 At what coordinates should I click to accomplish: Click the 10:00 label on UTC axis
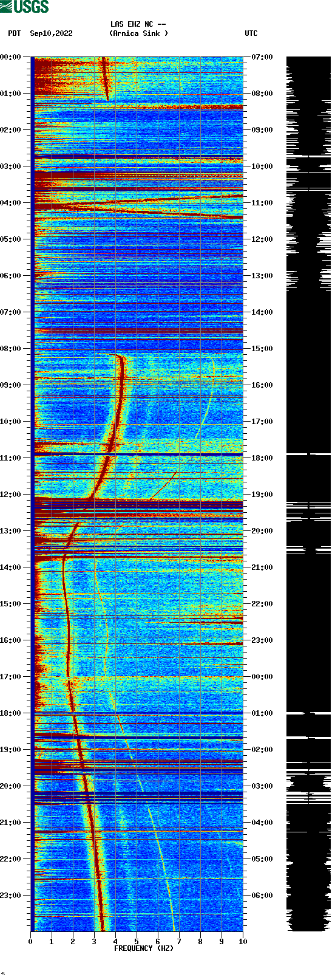tap(262, 166)
